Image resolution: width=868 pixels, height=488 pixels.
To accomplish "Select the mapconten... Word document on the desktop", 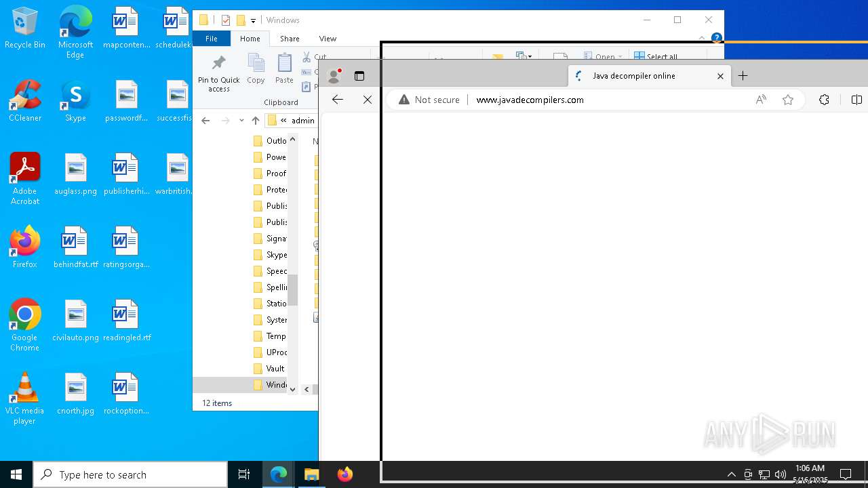I will pos(126,28).
